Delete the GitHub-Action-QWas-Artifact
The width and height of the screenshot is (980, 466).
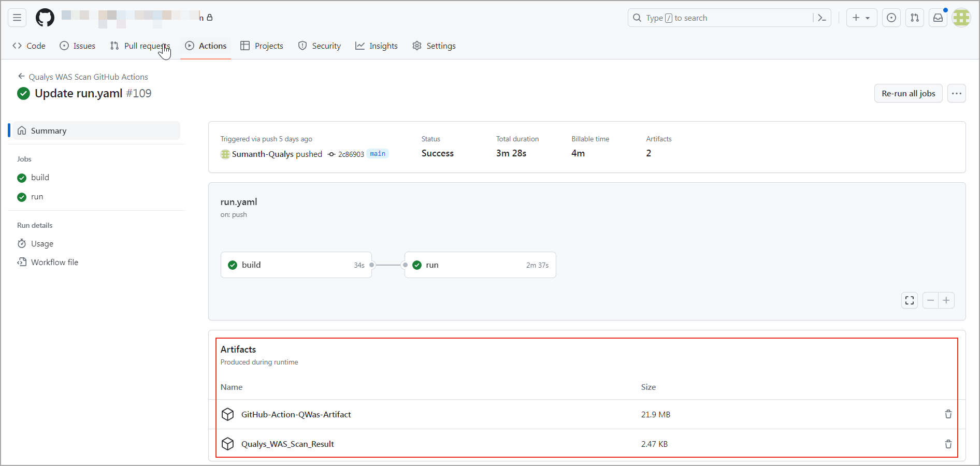tap(948, 414)
